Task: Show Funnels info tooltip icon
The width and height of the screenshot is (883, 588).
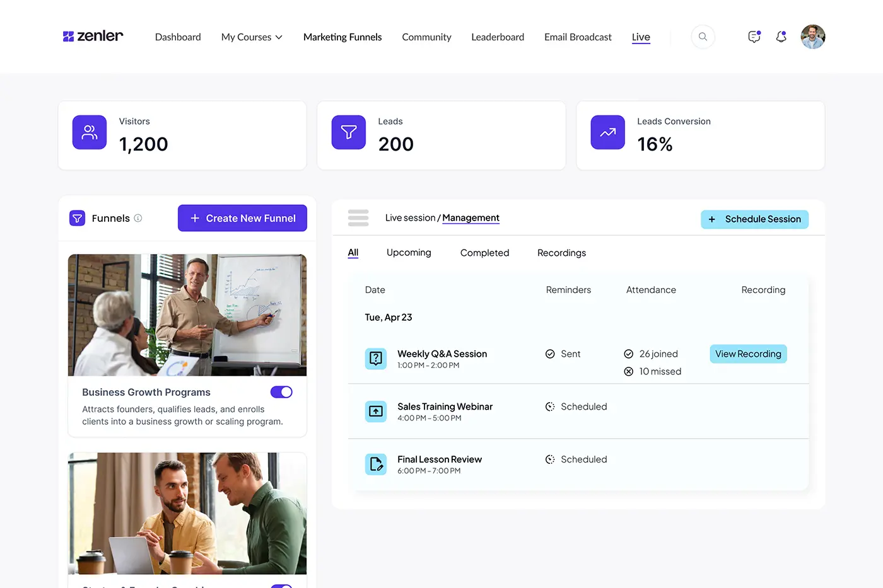Action: click(138, 218)
